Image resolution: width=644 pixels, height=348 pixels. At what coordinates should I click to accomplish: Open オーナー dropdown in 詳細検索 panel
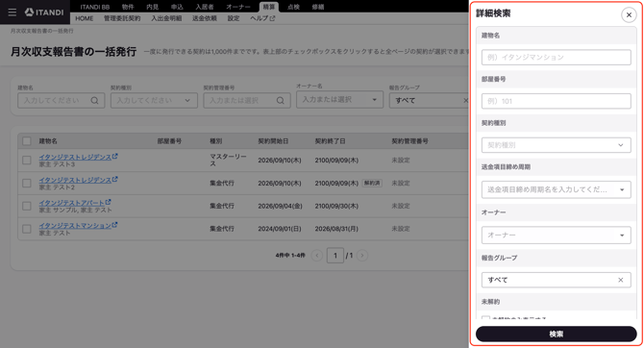(x=557, y=235)
